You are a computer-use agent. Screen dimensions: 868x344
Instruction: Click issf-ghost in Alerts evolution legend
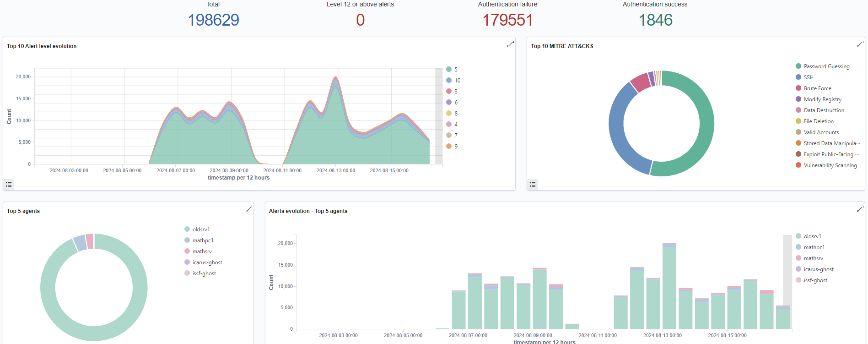coord(812,280)
